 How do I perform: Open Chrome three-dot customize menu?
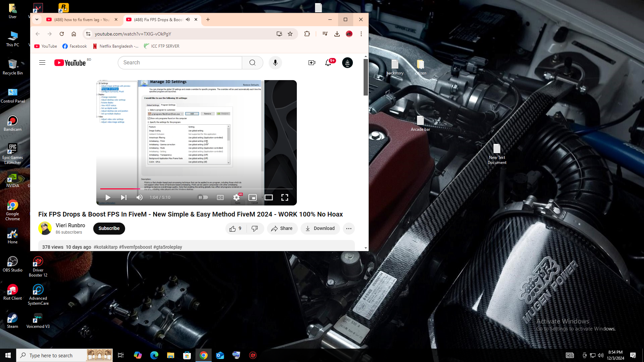(361, 34)
